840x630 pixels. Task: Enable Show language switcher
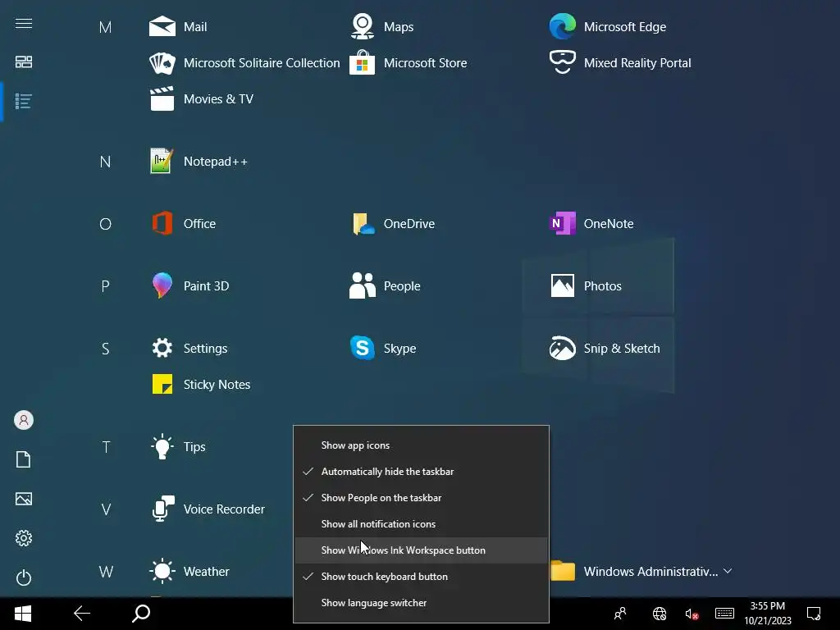tap(421, 603)
